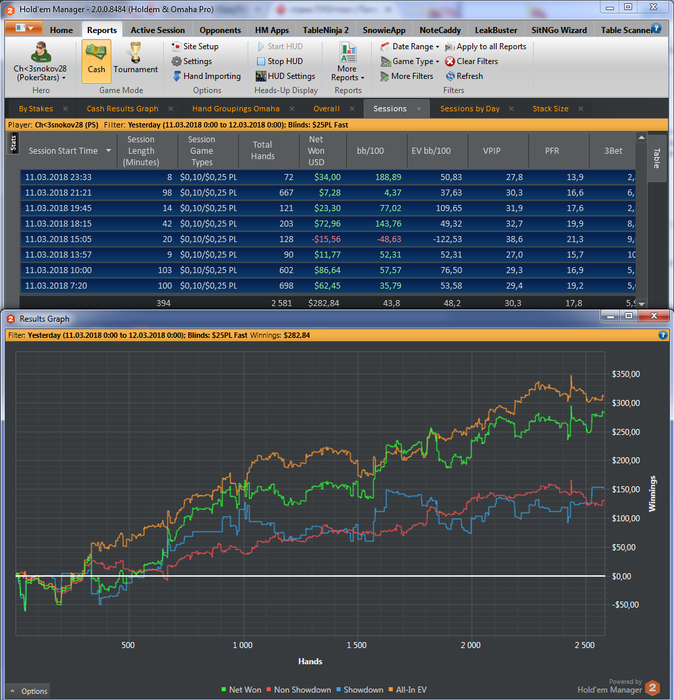Toggle Showdown line in legend

click(x=360, y=690)
